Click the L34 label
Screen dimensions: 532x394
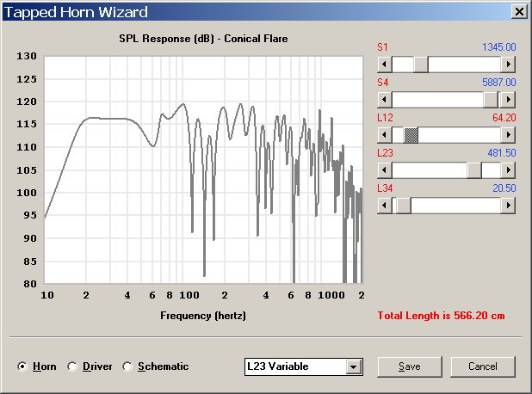coord(385,188)
